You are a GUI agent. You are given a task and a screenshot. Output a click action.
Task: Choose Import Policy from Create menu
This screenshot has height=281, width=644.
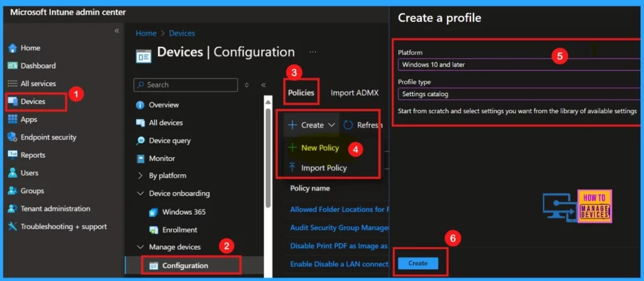[x=324, y=168]
